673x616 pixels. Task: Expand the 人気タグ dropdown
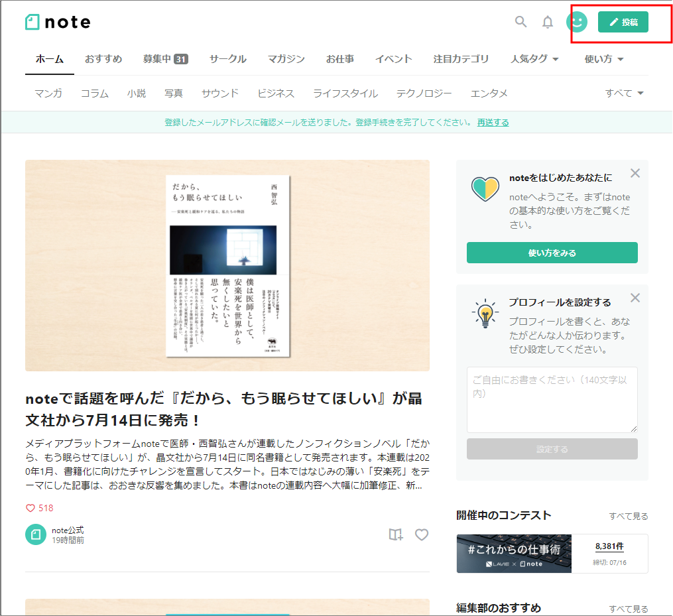click(x=534, y=59)
